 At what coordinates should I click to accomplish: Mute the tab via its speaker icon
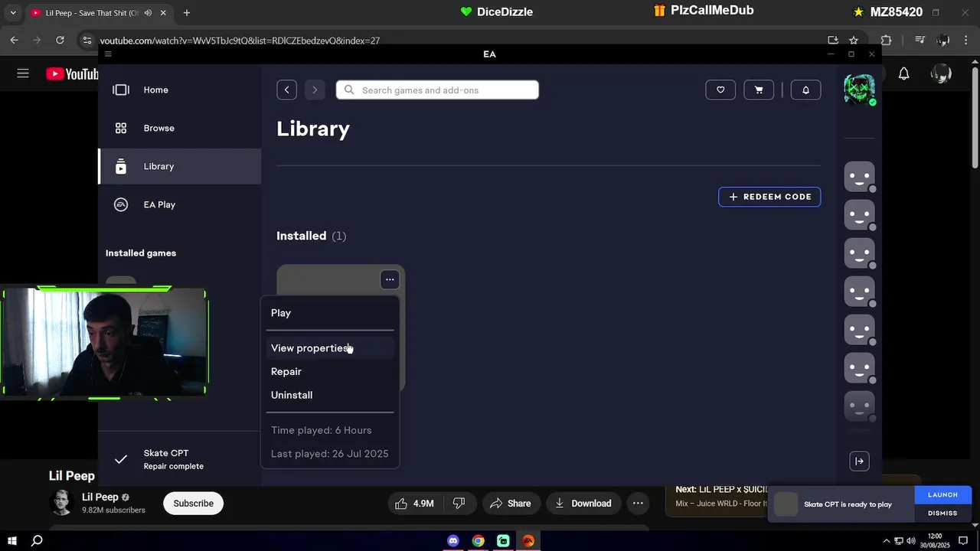click(x=148, y=13)
